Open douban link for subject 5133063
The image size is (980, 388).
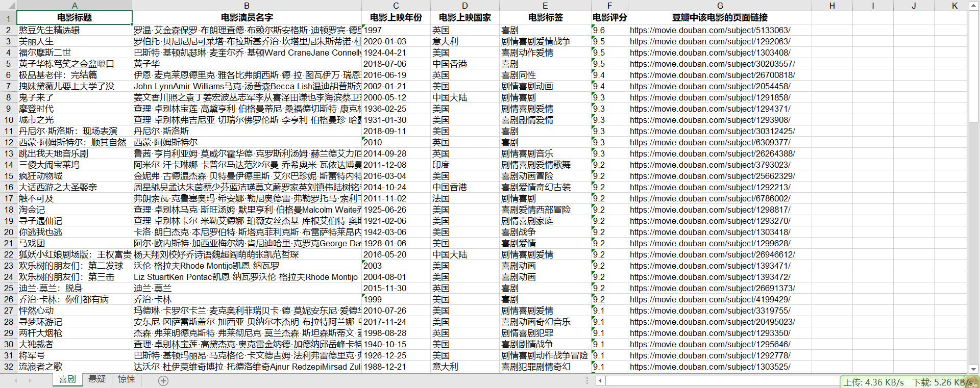pyautogui.click(x=709, y=30)
